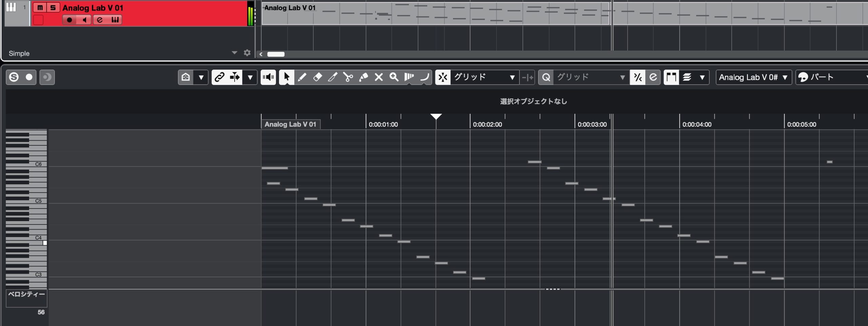This screenshot has width=868, height=326.
Task: Toggle monitor speaker on Analog Lab track
Action: click(x=84, y=20)
